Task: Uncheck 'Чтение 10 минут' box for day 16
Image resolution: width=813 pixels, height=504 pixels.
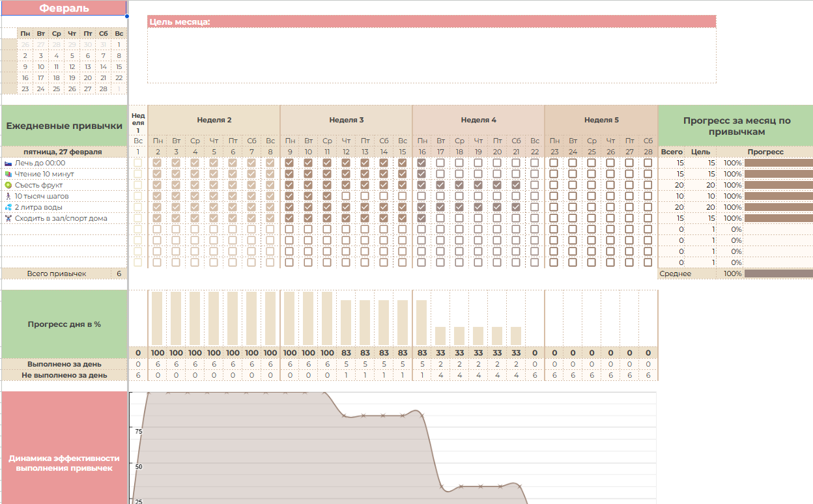Action: (422, 174)
